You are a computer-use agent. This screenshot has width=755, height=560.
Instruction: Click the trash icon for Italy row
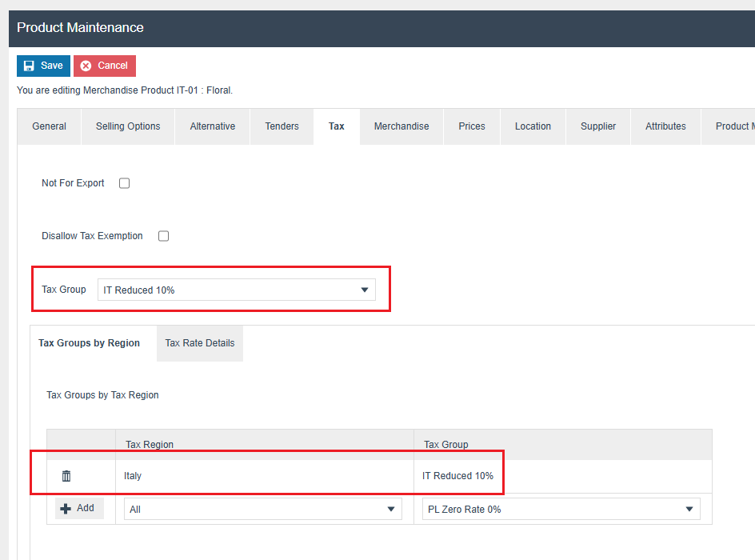(x=66, y=476)
